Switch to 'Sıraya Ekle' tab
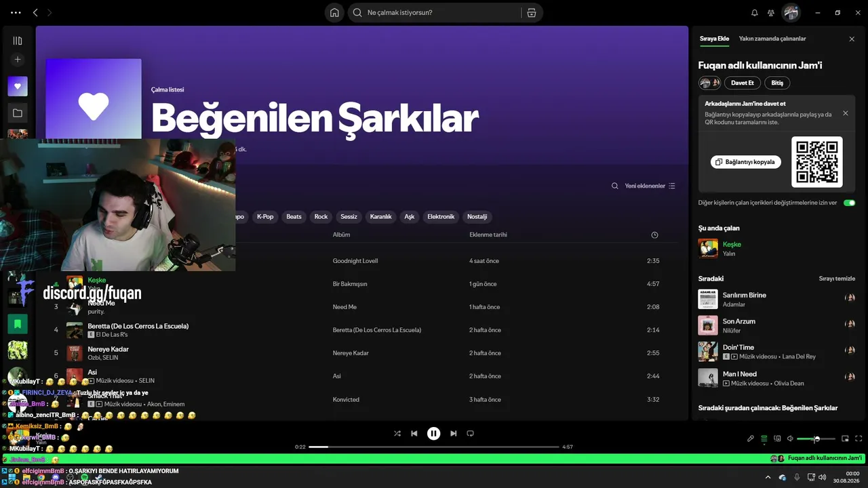This screenshot has width=868, height=488. point(714,39)
